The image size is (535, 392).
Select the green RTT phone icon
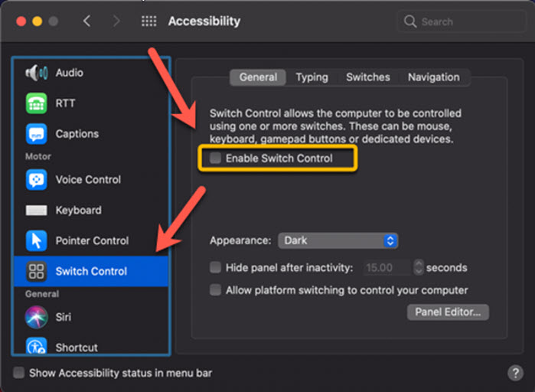[x=36, y=103]
